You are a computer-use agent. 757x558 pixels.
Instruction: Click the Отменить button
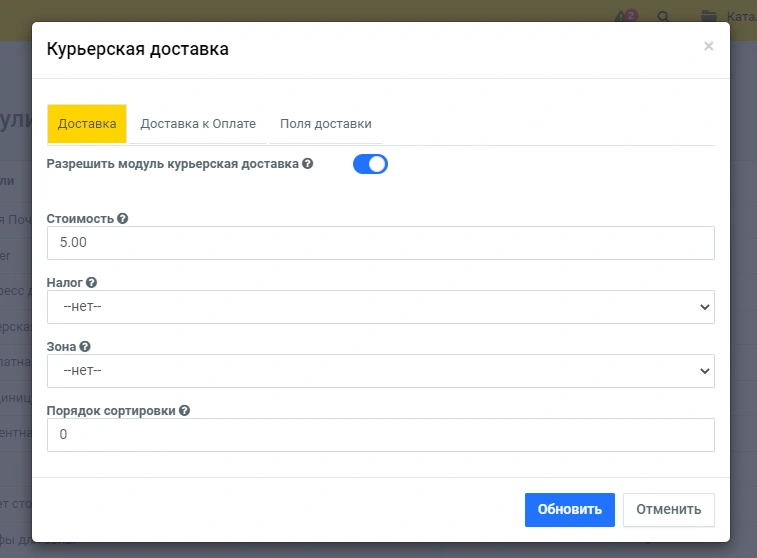click(668, 509)
